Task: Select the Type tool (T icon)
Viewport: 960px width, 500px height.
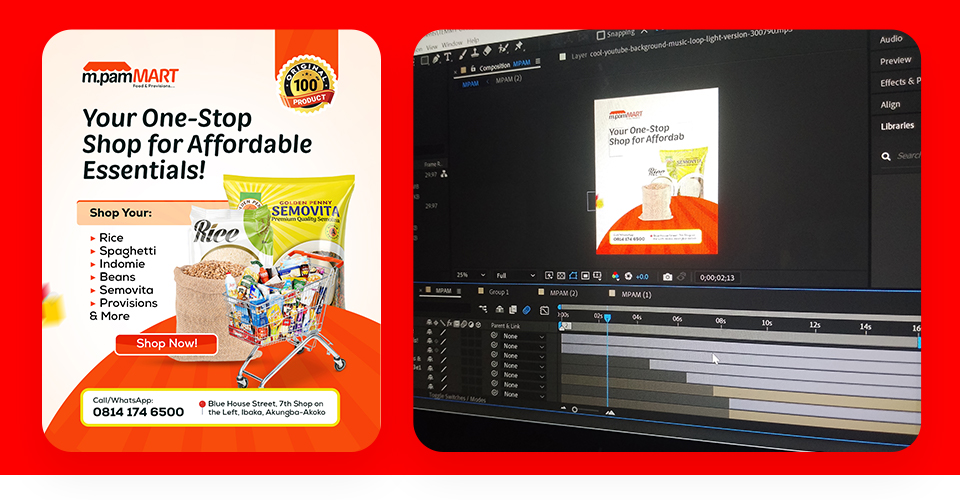Action: point(448,57)
